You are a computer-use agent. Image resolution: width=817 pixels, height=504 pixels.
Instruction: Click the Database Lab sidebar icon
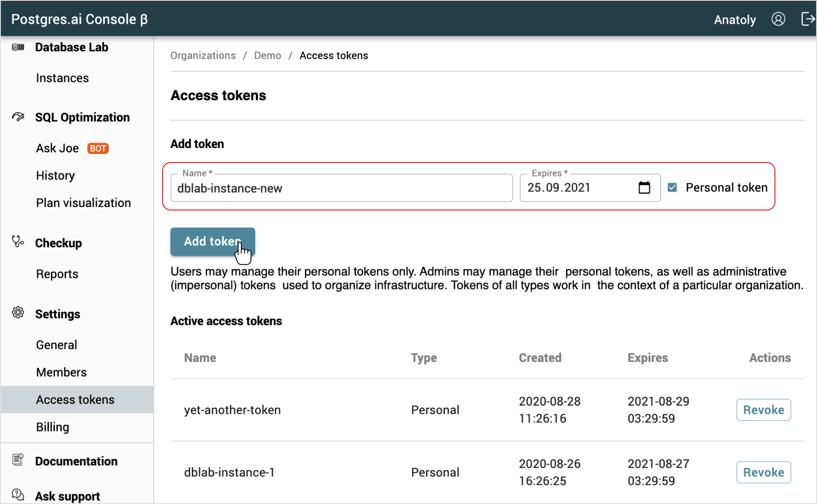tap(18, 47)
